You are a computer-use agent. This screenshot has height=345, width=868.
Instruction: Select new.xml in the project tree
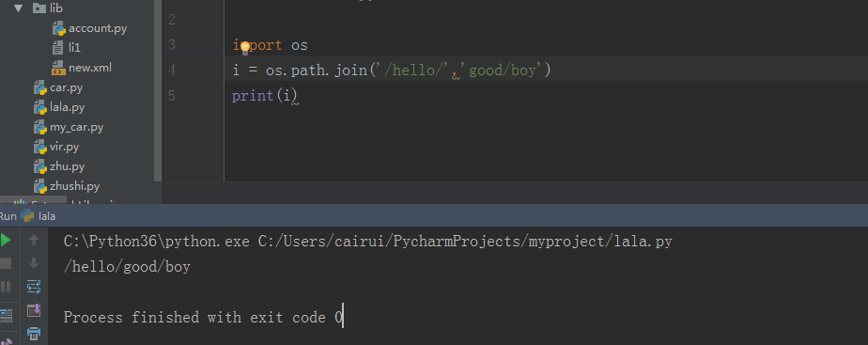pos(90,68)
